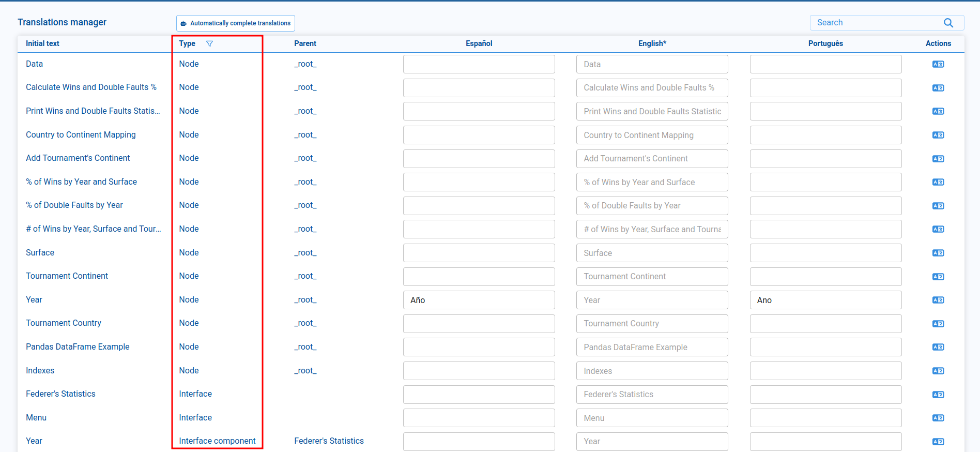Click the search magnifier icon
980x452 pixels.
click(948, 23)
